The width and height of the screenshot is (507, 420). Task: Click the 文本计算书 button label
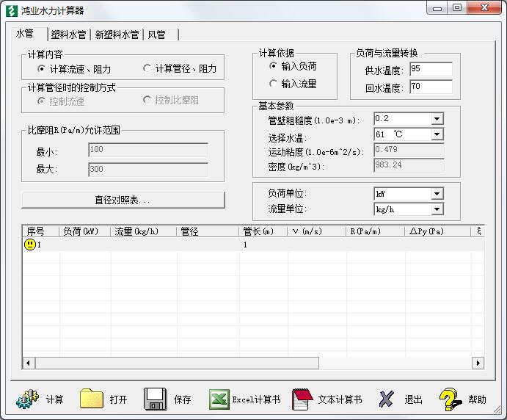pos(340,399)
